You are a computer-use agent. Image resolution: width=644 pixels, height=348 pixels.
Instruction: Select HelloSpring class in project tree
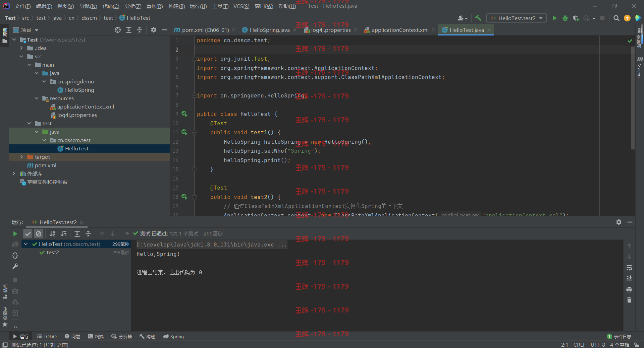[x=79, y=90]
